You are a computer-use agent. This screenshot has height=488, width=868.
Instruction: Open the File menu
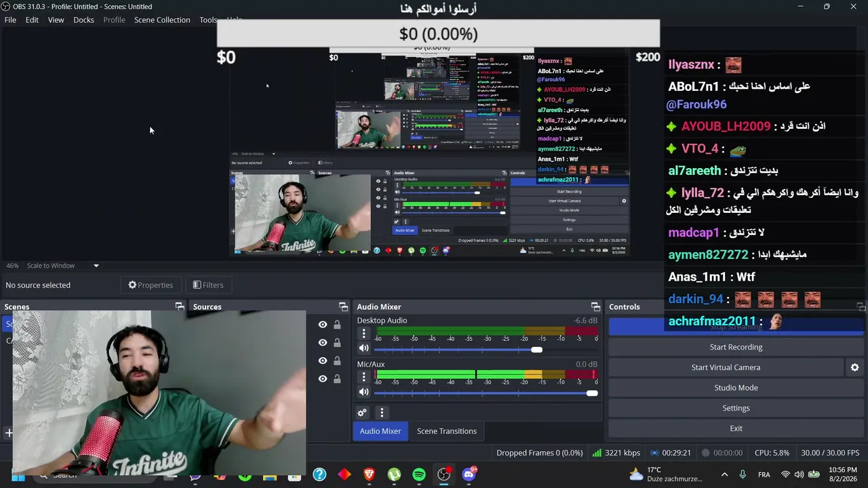pos(10,20)
